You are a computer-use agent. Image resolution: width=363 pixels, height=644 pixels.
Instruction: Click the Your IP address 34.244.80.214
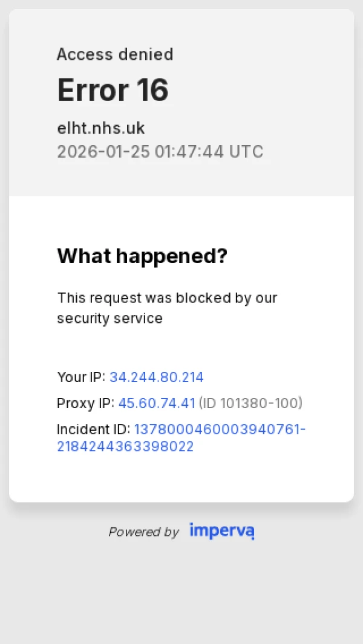click(157, 377)
